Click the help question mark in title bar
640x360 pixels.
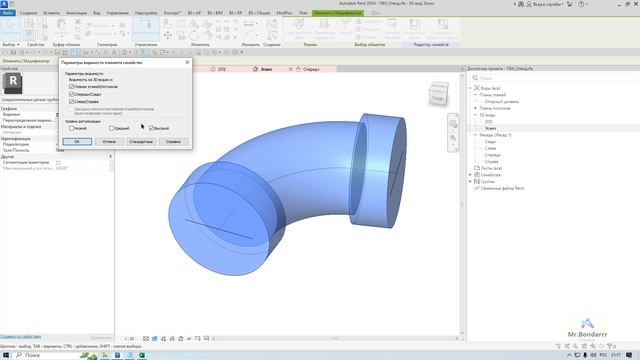[x=581, y=4]
